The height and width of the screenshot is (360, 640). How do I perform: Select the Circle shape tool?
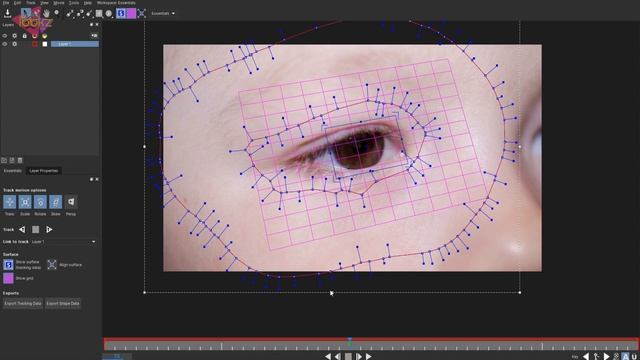click(109, 13)
